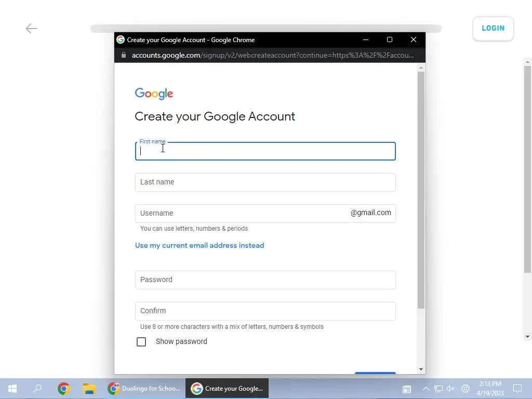Use my current email address instead link
The height and width of the screenshot is (399, 532).
pyautogui.click(x=199, y=245)
